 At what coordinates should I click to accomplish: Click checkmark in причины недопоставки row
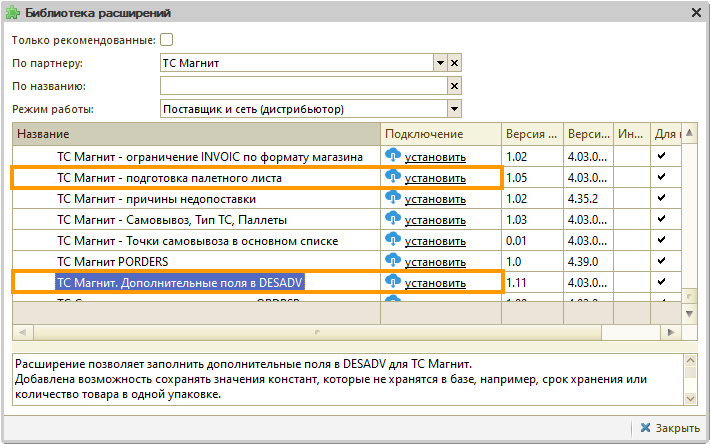(x=661, y=198)
